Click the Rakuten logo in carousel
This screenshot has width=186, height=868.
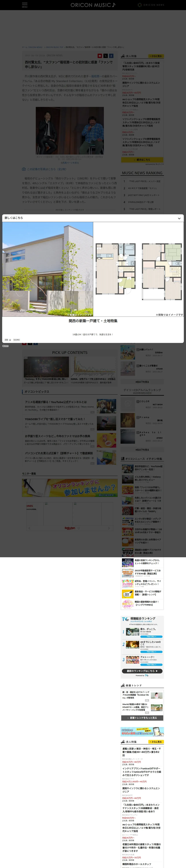tap(70, 528)
